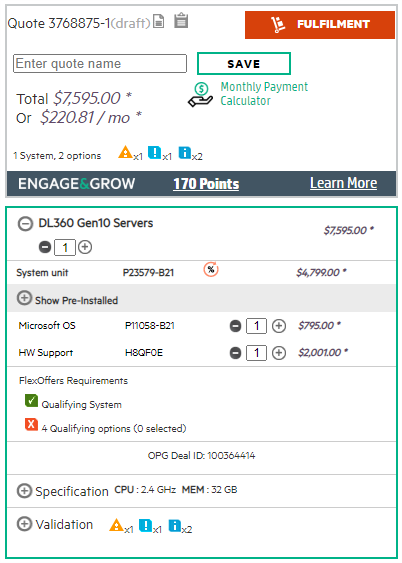Click the blue exclamation alert icon in summary
The image size is (402, 563).
[x=155, y=152]
